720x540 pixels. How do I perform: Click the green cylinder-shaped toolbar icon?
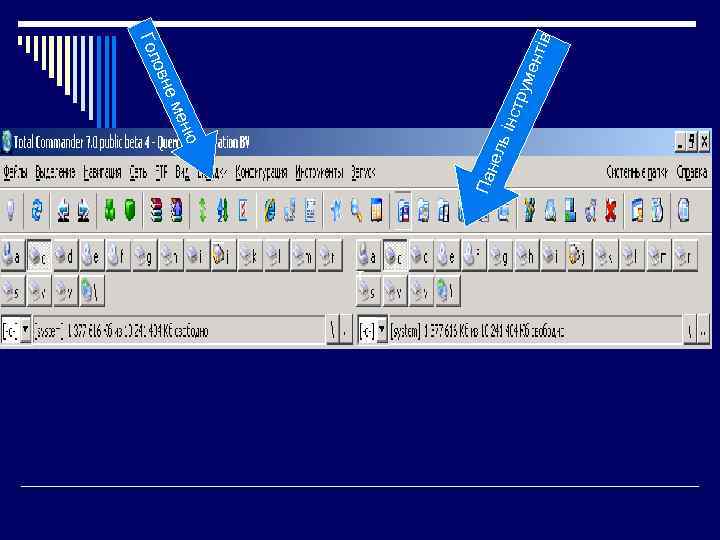pyautogui.click(x=130, y=210)
